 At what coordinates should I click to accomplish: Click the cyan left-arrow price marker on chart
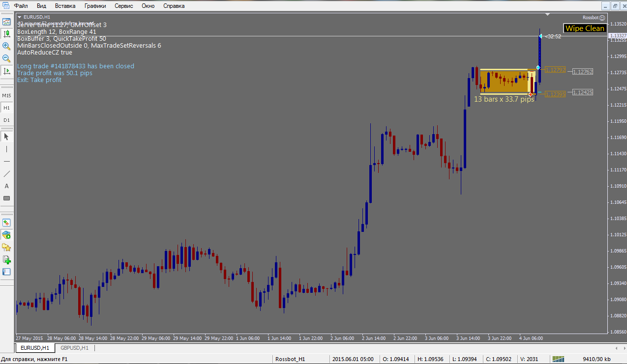click(540, 36)
